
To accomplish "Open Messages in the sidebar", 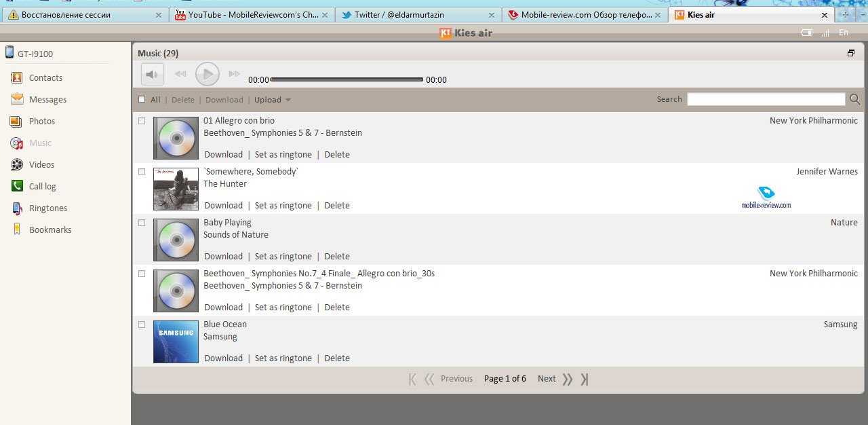I will [39, 100].
